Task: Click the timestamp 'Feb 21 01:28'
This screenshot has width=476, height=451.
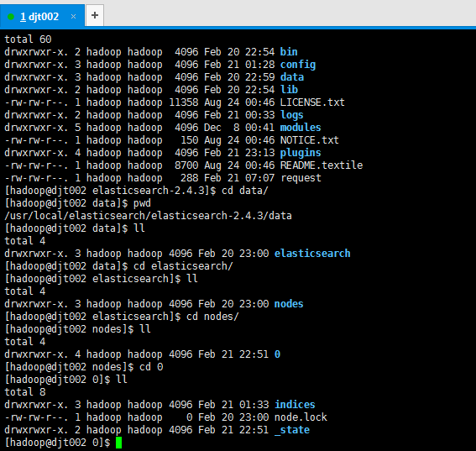Action: (239, 65)
